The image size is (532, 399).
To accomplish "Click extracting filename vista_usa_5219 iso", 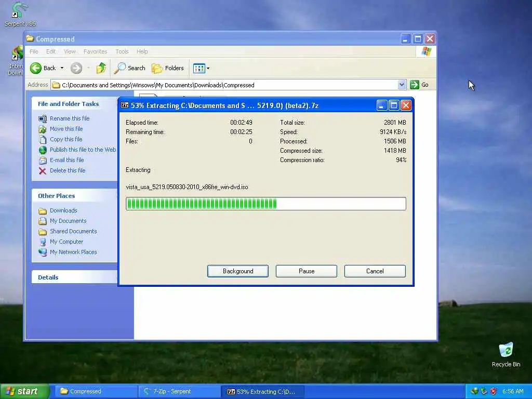I will (187, 187).
